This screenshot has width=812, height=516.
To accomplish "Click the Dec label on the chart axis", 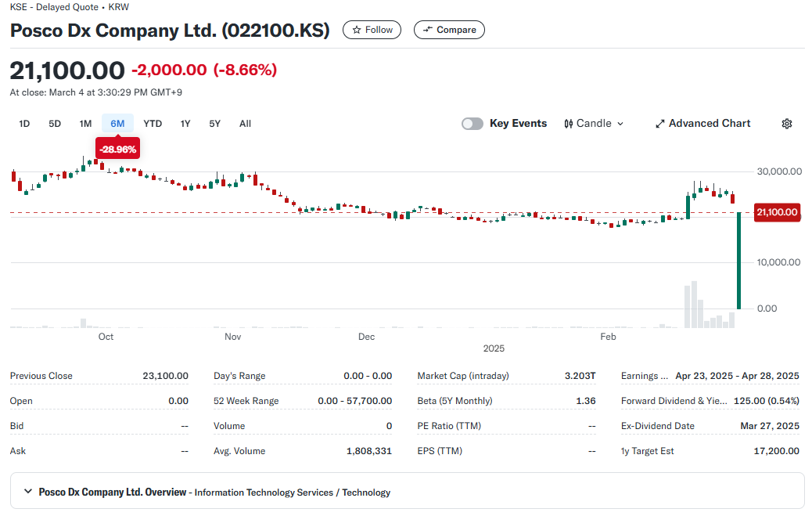I will pyautogui.click(x=366, y=337).
